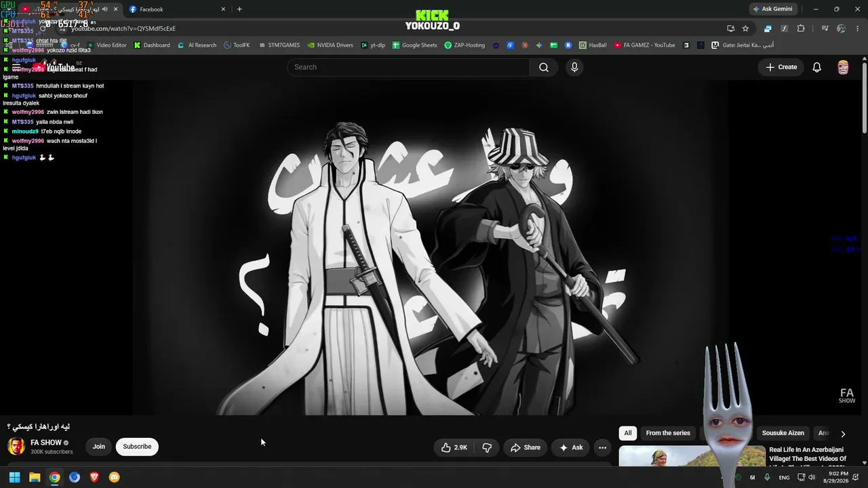Viewport: 868px width, 488px height.
Task: Open YouTube notifications bell
Action: point(817,67)
